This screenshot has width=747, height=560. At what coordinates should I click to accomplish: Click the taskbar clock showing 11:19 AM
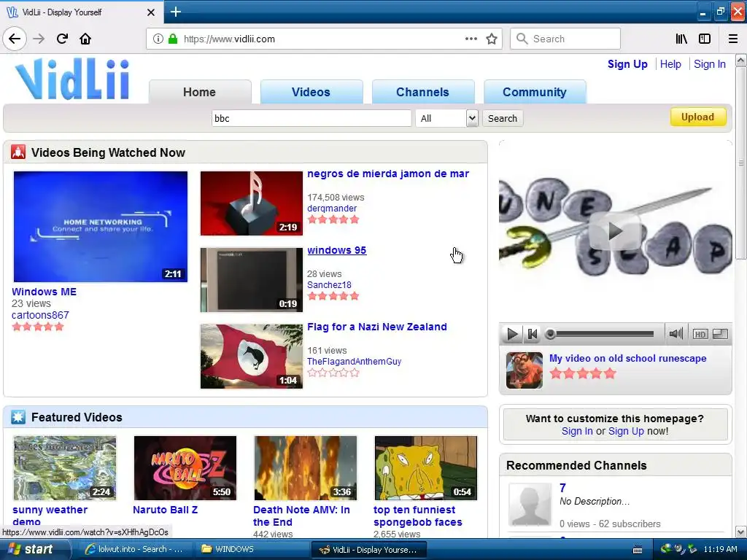pyautogui.click(x=720, y=549)
